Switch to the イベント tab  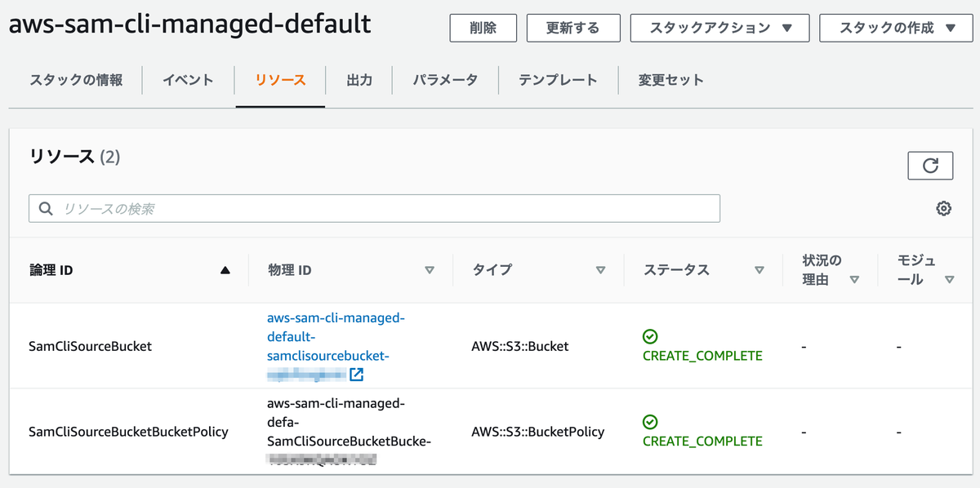(x=188, y=80)
